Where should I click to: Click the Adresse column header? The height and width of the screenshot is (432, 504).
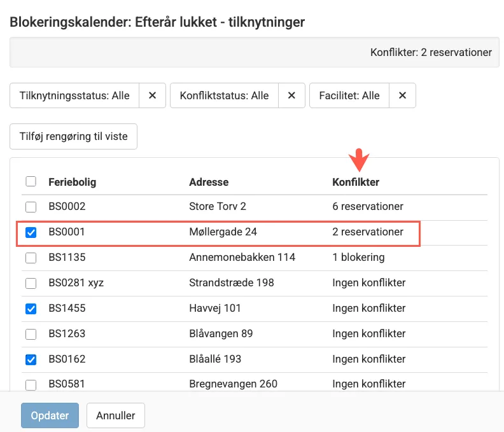209,182
